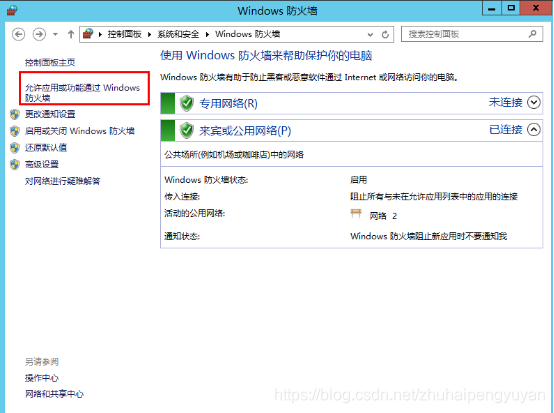Go back with the back arrow button

click(18, 34)
